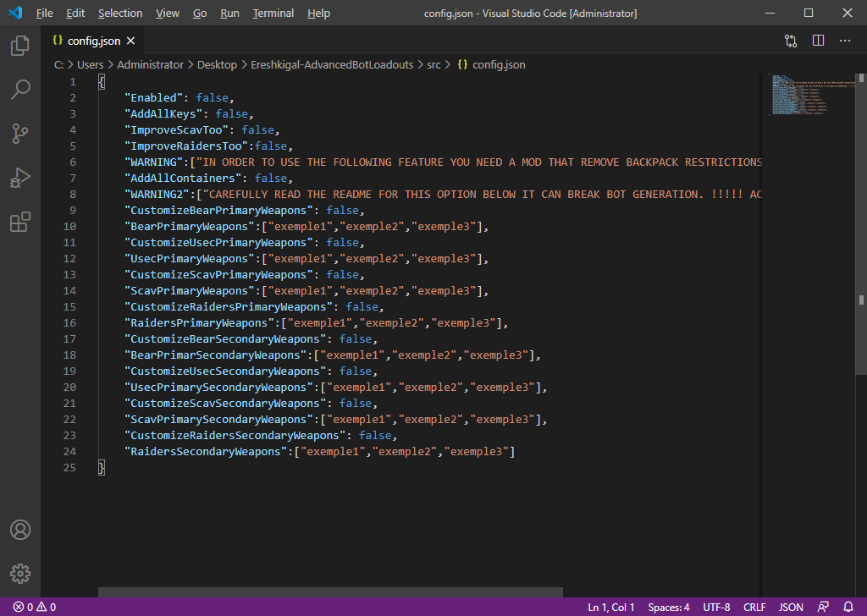
Task: Click the "BearPrimaryWeapons" key text
Action: click(190, 226)
